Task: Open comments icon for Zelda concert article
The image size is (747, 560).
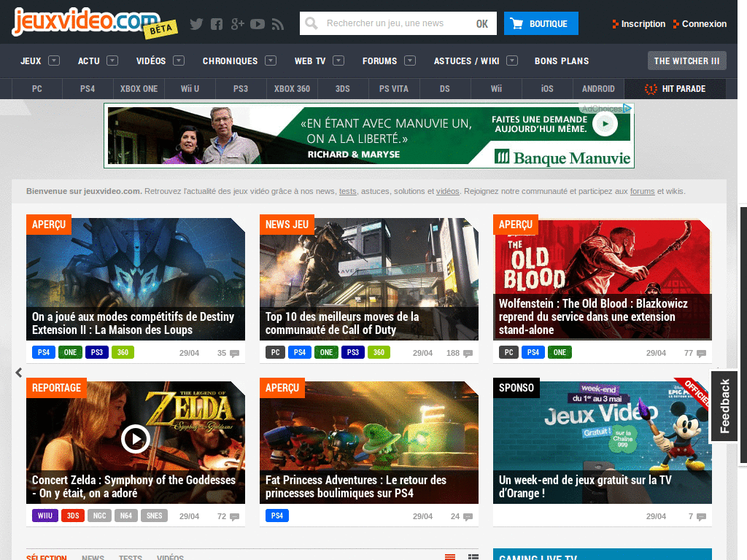Action: [x=234, y=517]
